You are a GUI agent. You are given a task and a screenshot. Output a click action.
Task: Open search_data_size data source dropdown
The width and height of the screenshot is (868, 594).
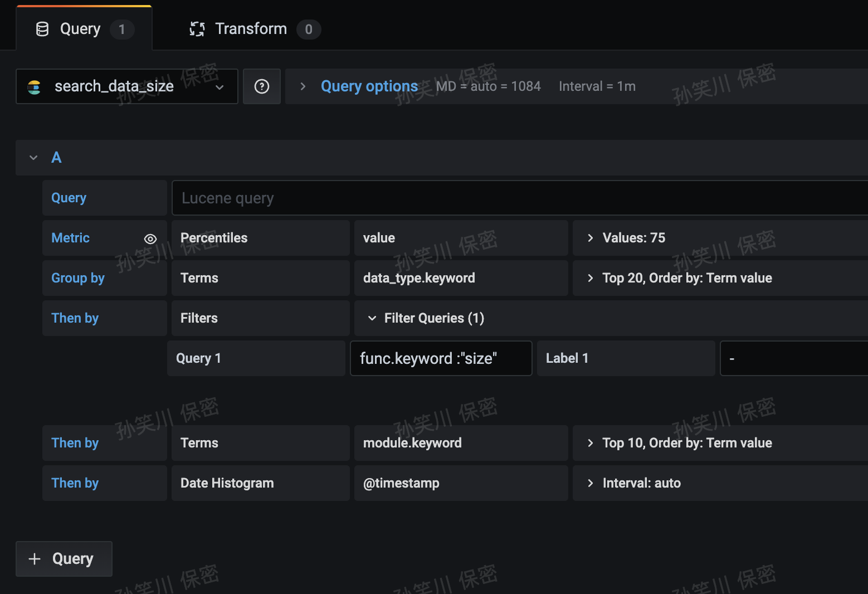127,86
